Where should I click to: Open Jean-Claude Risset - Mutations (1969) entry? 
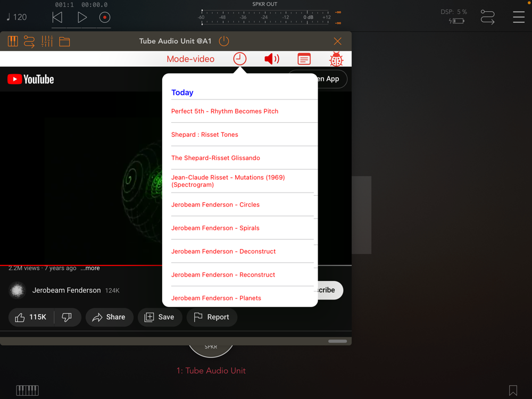click(242, 181)
